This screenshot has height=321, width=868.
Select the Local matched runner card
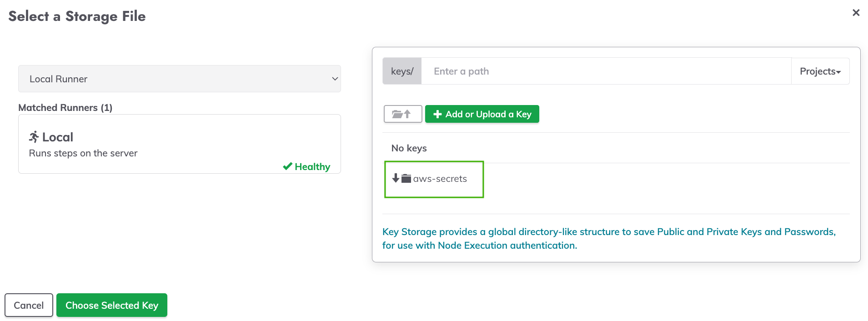(180, 144)
